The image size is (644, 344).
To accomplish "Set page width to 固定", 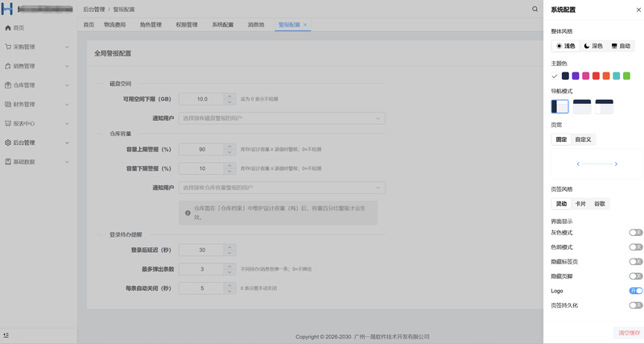I will point(561,139).
